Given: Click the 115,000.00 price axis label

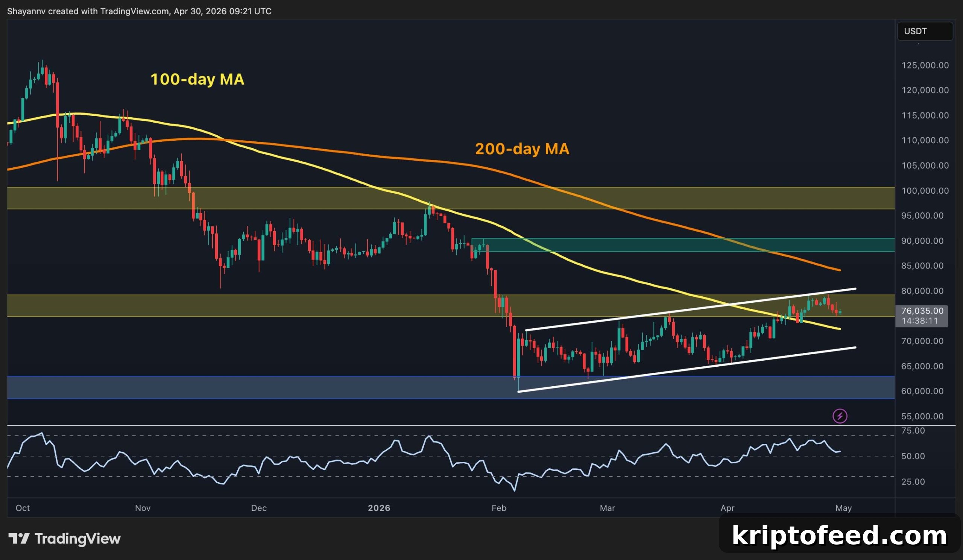Looking at the screenshot, I should pos(925,115).
